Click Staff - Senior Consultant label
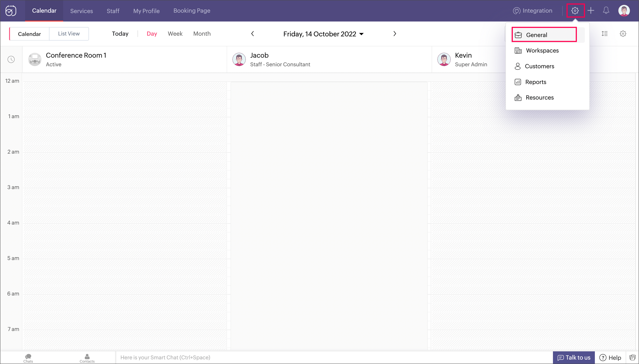The image size is (639, 364). point(280,65)
